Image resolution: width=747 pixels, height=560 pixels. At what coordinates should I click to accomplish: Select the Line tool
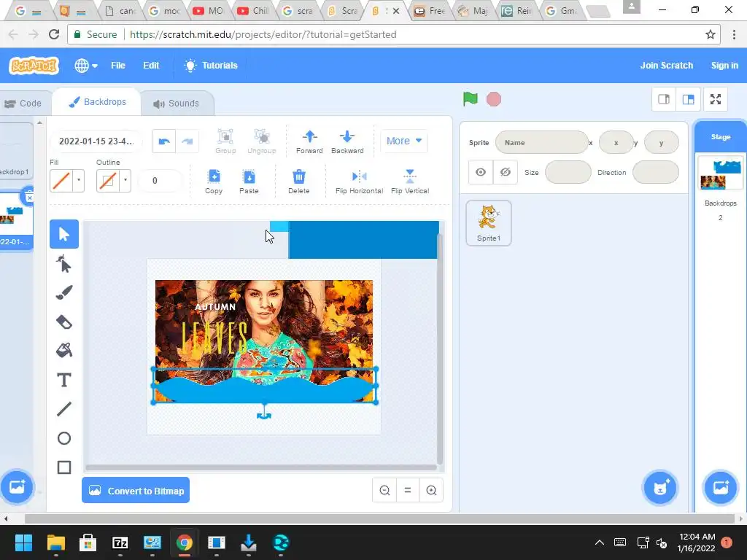64,409
